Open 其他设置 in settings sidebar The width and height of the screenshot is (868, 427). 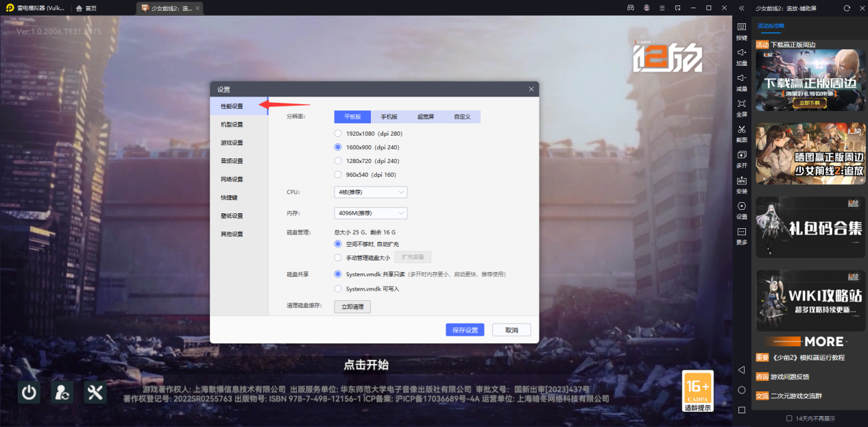pyautogui.click(x=239, y=234)
